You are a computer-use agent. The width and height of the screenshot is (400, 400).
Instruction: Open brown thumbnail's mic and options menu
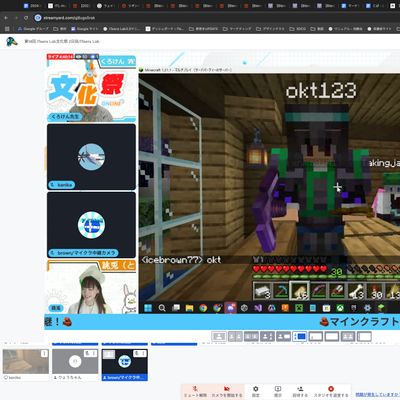click(x=140, y=353)
